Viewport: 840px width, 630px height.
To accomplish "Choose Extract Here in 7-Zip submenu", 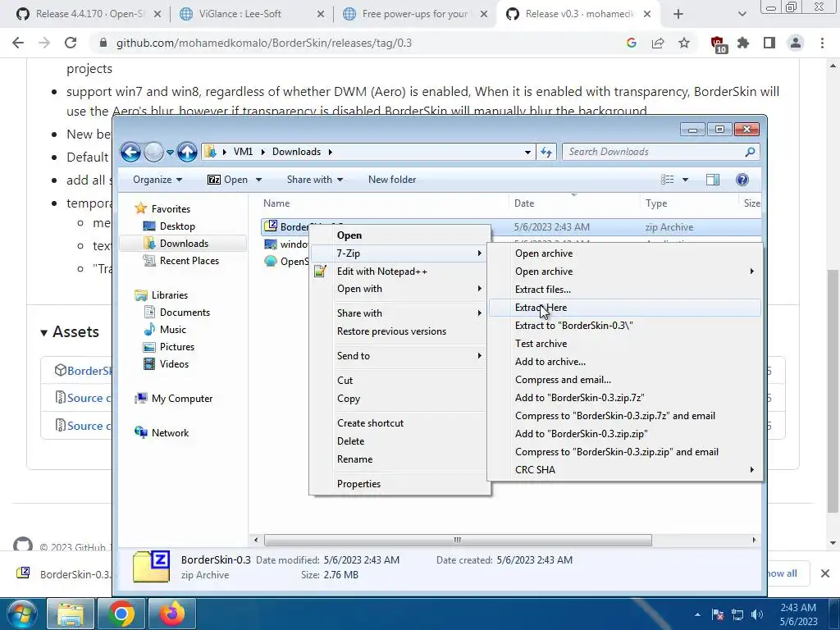I will pyautogui.click(x=624, y=308).
